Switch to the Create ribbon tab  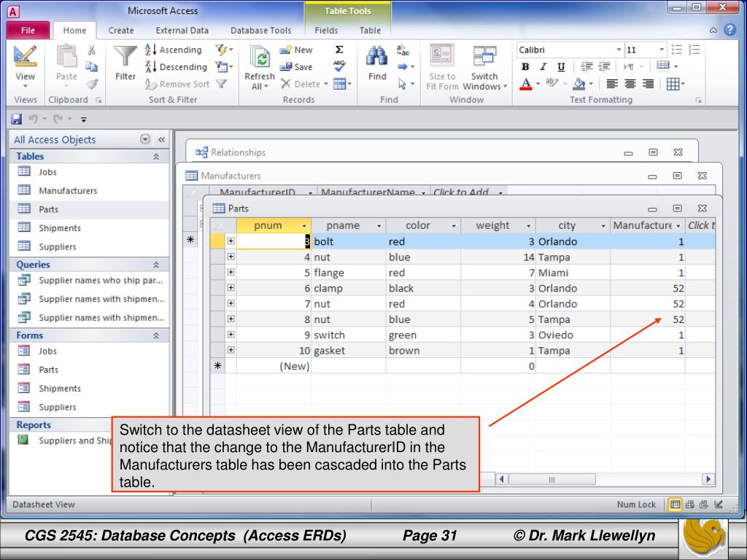(121, 30)
